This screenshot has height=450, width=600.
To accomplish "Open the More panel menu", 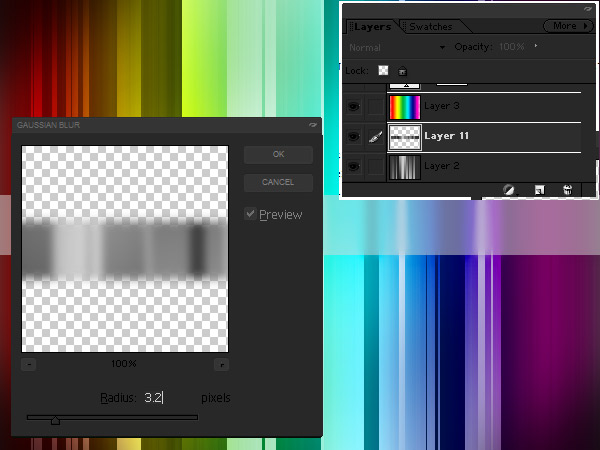I will pos(568,26).
